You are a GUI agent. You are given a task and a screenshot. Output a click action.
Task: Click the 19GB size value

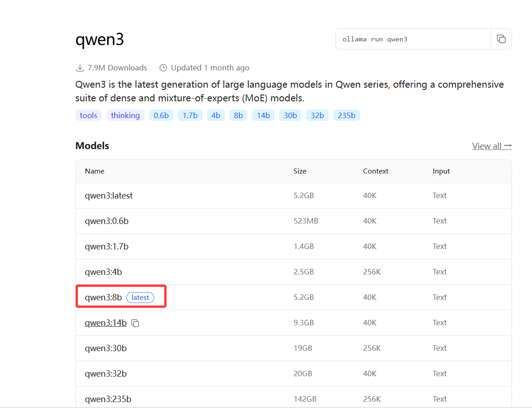tap(303, 348)
